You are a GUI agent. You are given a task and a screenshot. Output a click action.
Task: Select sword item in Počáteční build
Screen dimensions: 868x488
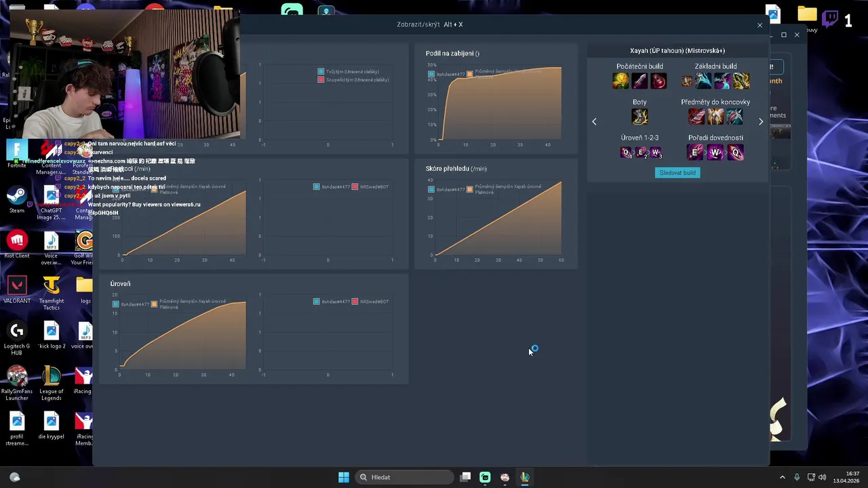[639, 81]
